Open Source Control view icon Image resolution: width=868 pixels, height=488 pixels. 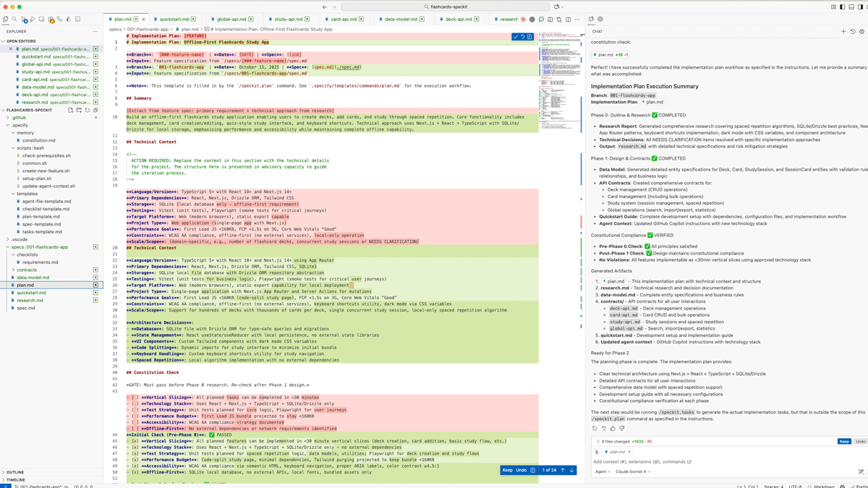pos(24,20)
